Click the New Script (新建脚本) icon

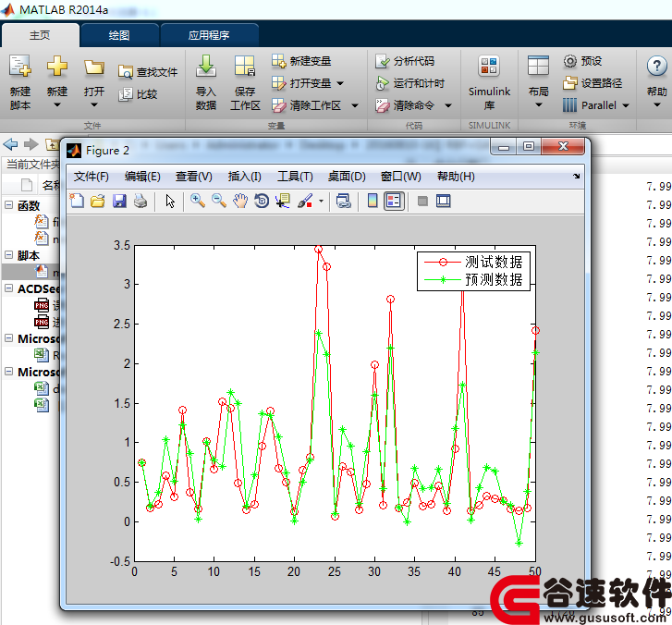click(x=20, y=66)
